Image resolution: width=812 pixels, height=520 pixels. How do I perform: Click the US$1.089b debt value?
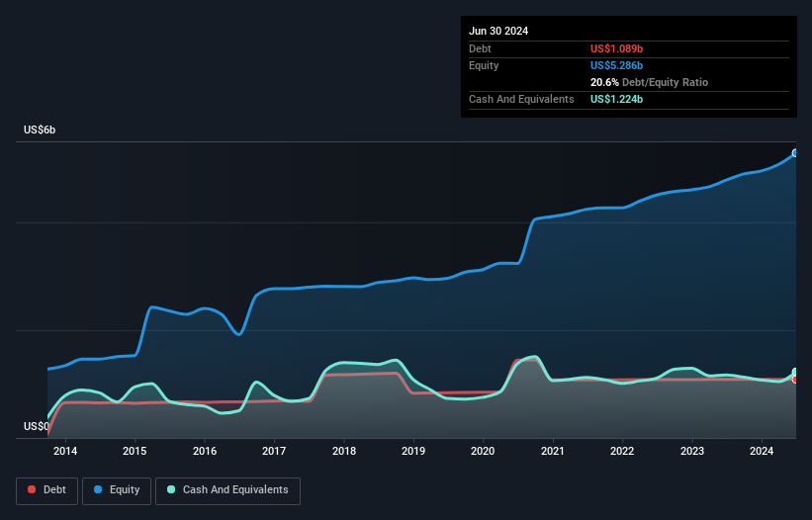[616, 48]
